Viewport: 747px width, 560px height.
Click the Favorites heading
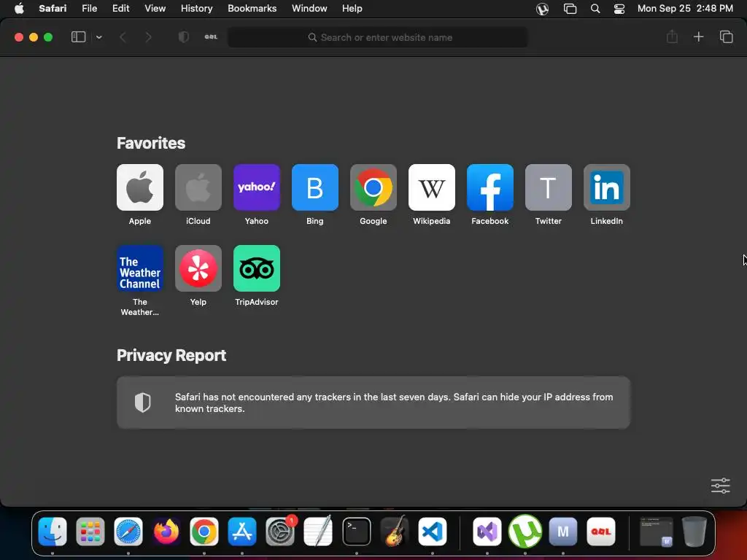click(x=151, y=143)
